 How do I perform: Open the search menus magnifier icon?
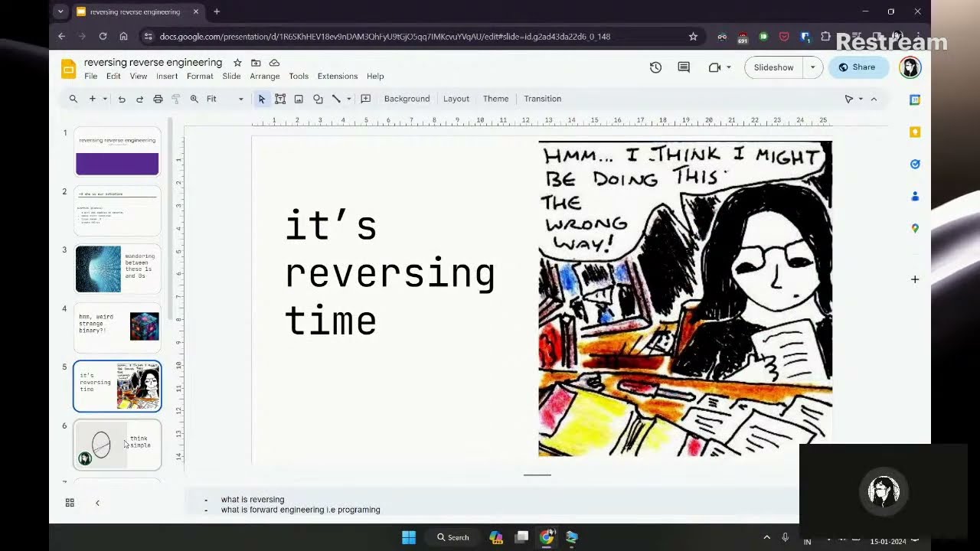pos(73,99)
